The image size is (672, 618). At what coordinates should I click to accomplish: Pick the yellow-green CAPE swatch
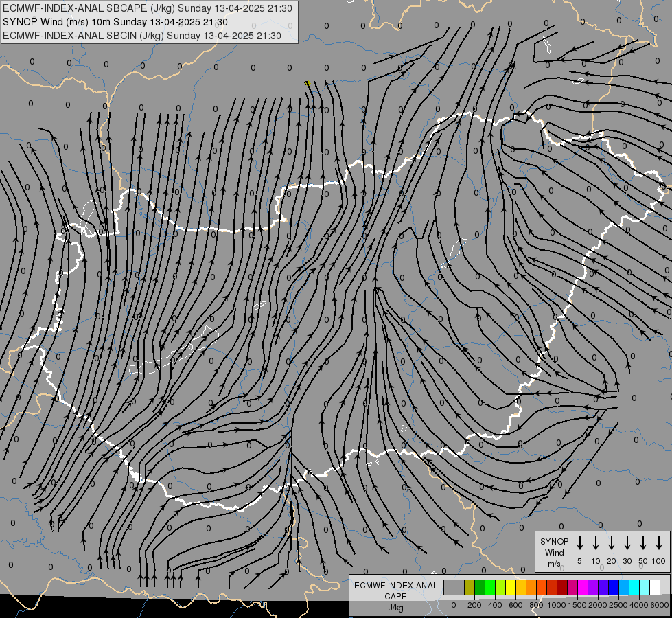(500, 587)
